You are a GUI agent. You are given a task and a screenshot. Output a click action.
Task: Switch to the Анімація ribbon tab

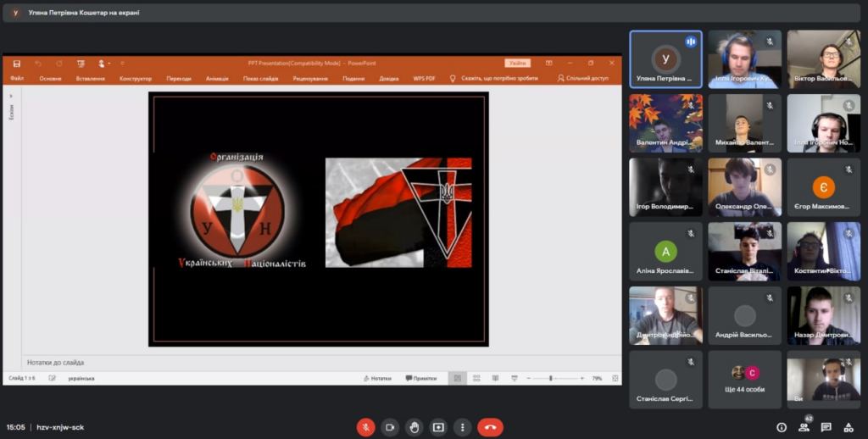(217, 79)
